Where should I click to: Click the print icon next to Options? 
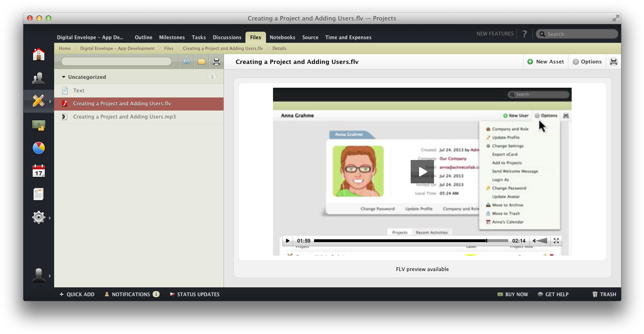614,62
